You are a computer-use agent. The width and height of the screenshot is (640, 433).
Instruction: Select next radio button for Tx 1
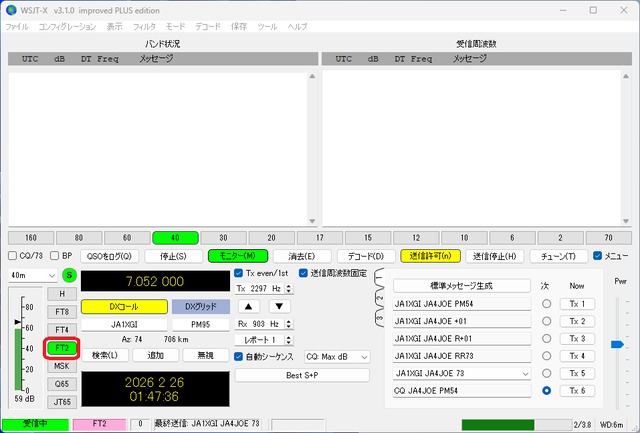point(547,304)
